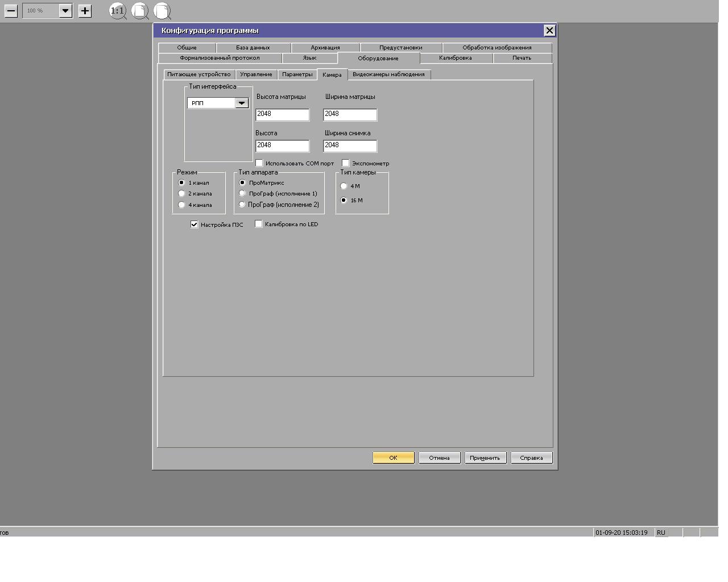Switch to the Калибровка tab
728x582 pixels.
click(455, 58)
